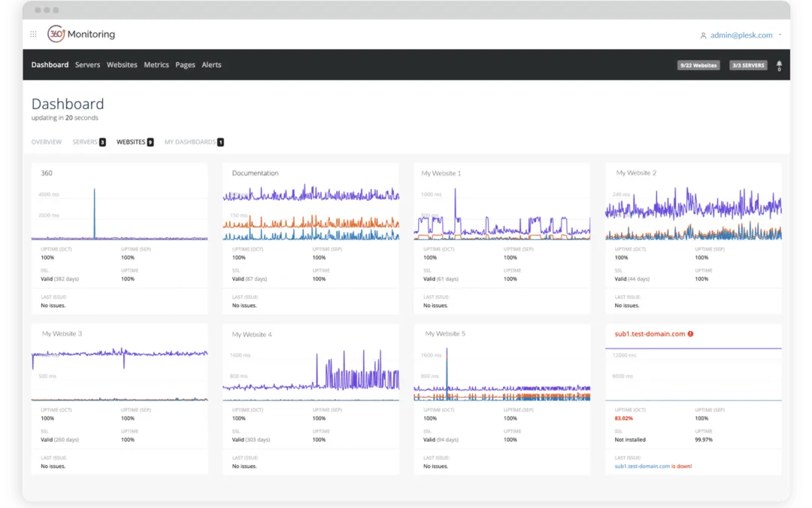Open the app grid launcher icon

(x=33, y=35)
